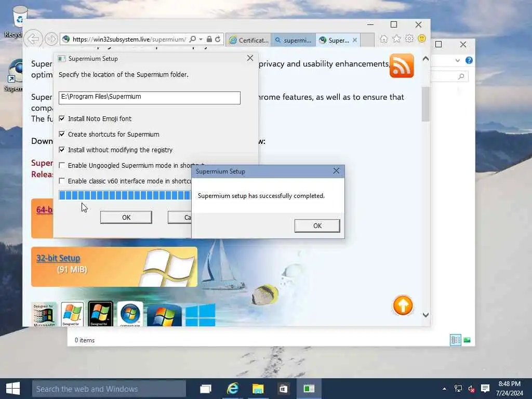This screenshot has width=532, height=399.
Task: Open the Tools gear icon in Internet Explorer
Action: [x=409, y=39]
